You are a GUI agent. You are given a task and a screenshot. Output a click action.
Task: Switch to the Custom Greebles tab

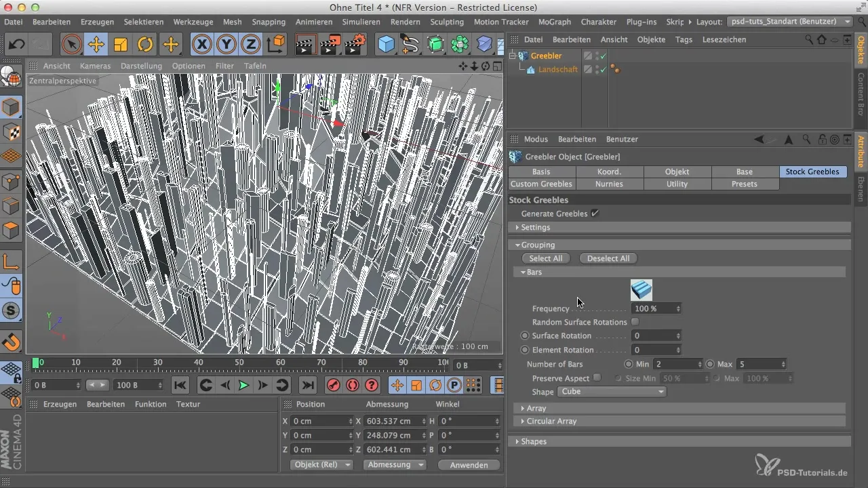click(x=541, y=184)
